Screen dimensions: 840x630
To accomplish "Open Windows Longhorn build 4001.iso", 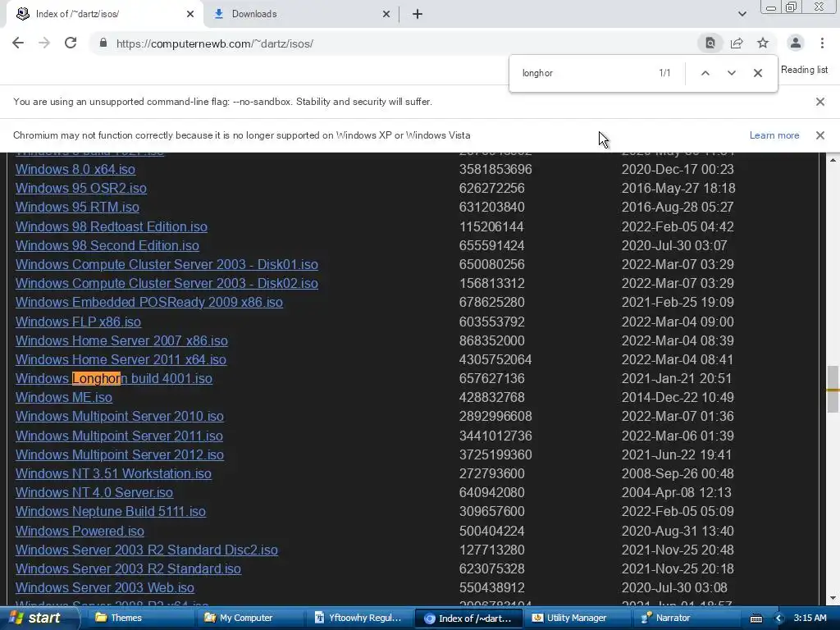I will tap(113, 378).
